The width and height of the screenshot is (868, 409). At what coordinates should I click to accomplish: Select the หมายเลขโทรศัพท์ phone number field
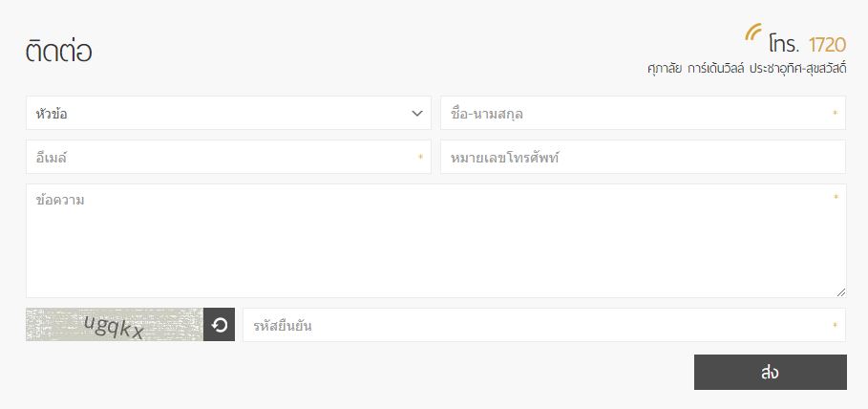(x=643, y=158)
